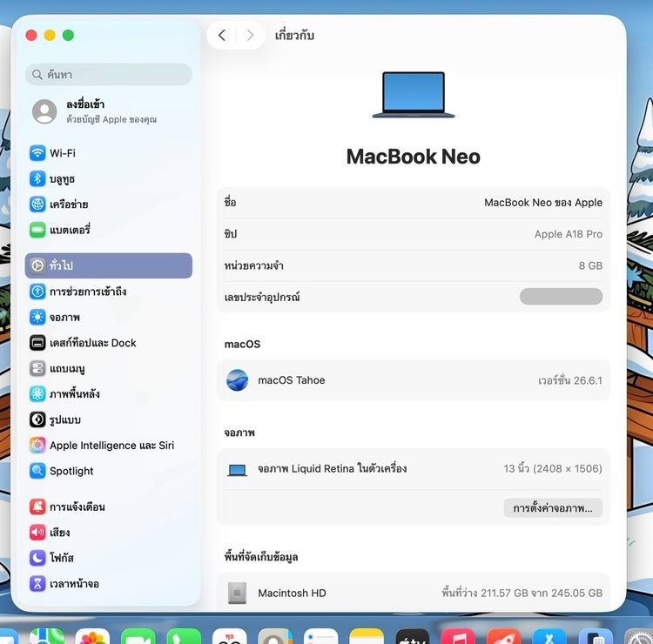Close the System Settings window
The height and width of the screenshot is (644, 653).
coord(31,36)
